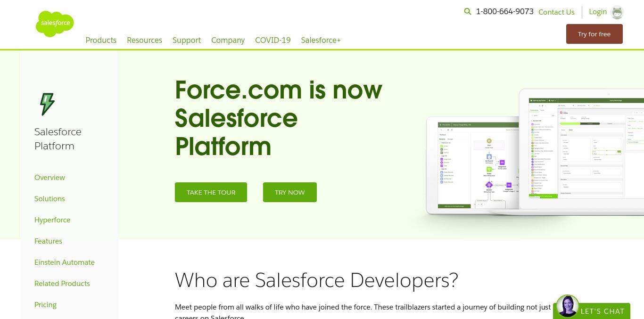Screen dimensions: 644x319
Task: Select Solutions in the sidebar
Action: tap(50, 199)
